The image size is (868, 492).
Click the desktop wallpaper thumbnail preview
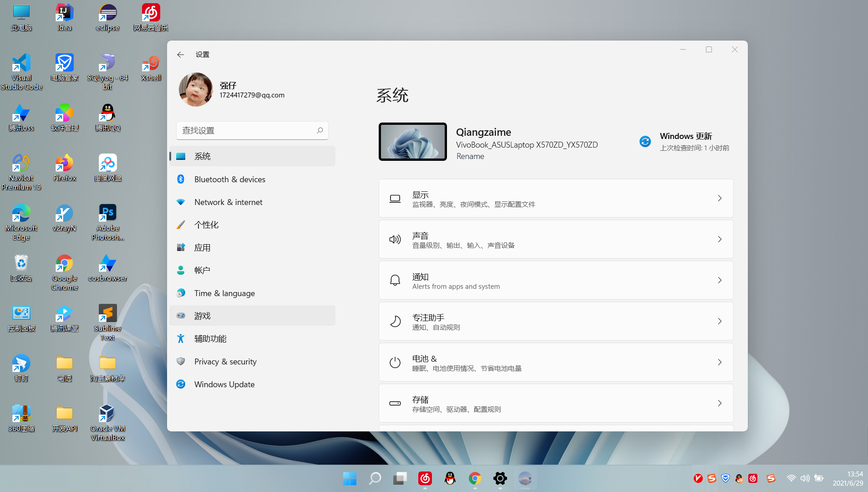(413, 142)
